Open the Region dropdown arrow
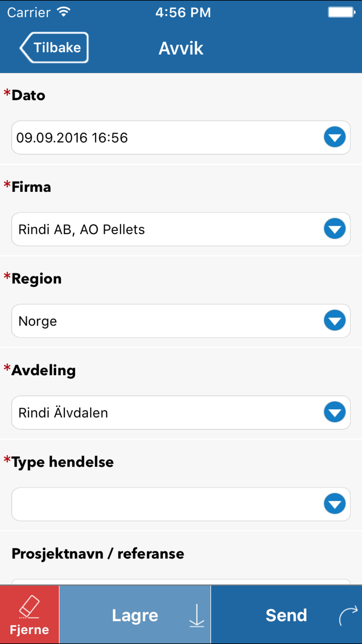Viewport: 362px width, 644px height. [334, 320]
